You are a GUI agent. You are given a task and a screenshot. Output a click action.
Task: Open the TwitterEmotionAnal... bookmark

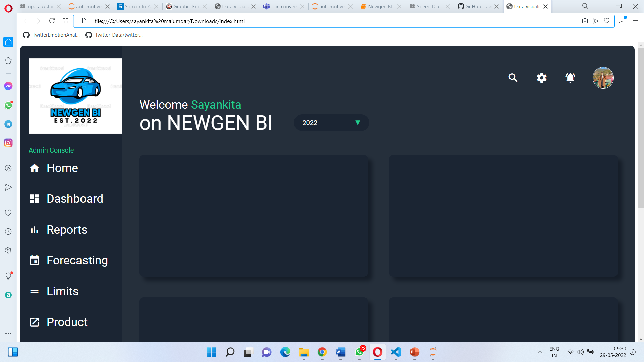pyautogui.click(x=51, y=35)
